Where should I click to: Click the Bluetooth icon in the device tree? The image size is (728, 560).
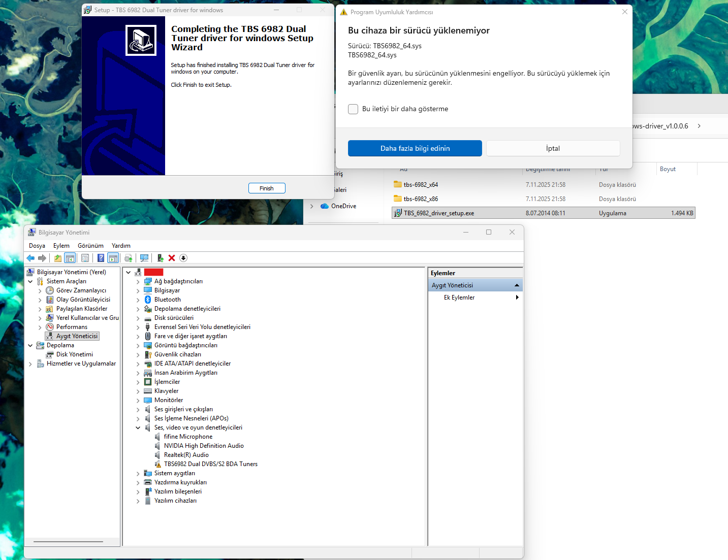pos(148,300)
